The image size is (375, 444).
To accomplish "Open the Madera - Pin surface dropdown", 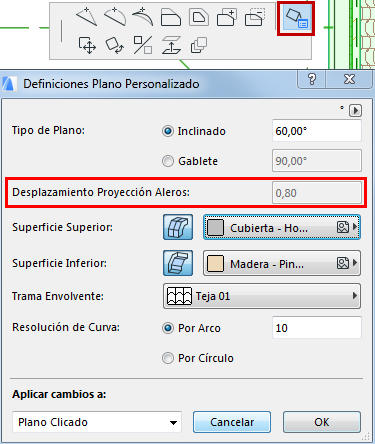I will 282,263.
